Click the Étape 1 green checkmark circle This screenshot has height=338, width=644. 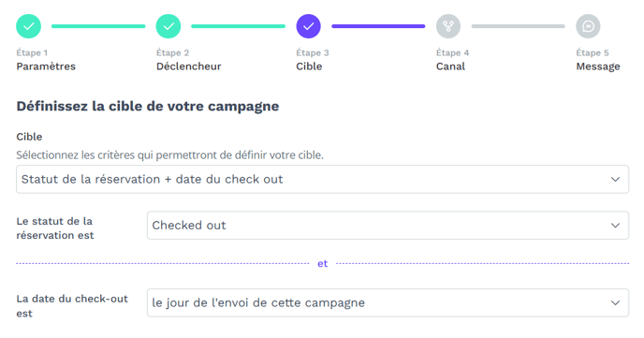pos(29,26)
